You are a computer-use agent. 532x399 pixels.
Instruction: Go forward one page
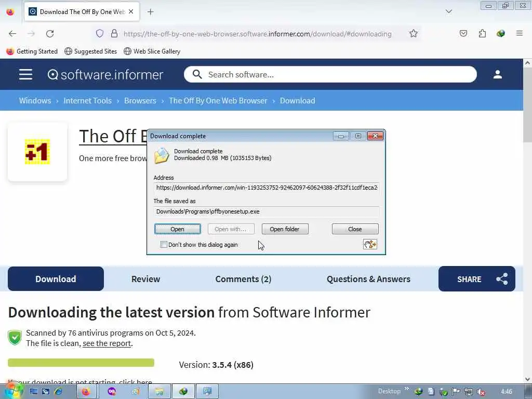31,34
